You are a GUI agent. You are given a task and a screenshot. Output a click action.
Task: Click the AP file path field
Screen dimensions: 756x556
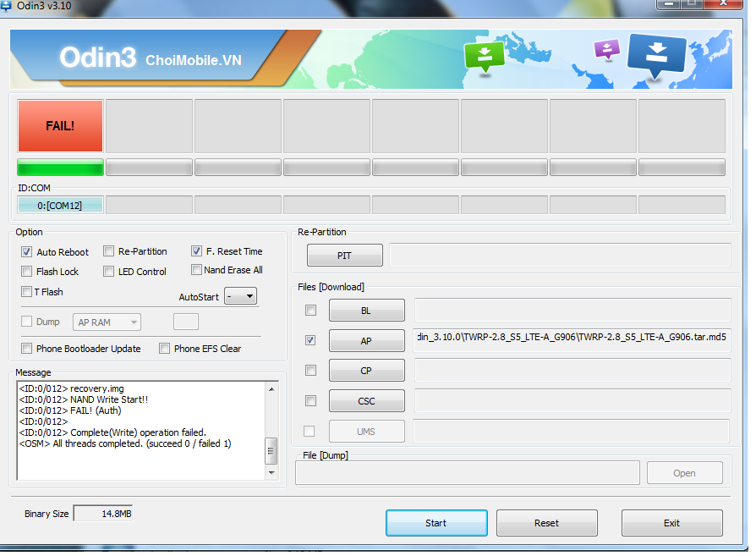click(x=572, y=340)
